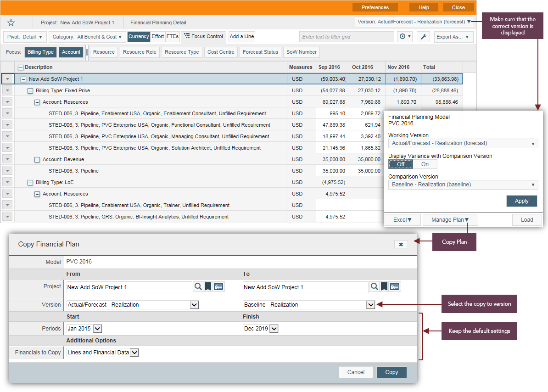Click the filter grid text field

point(347,37)
